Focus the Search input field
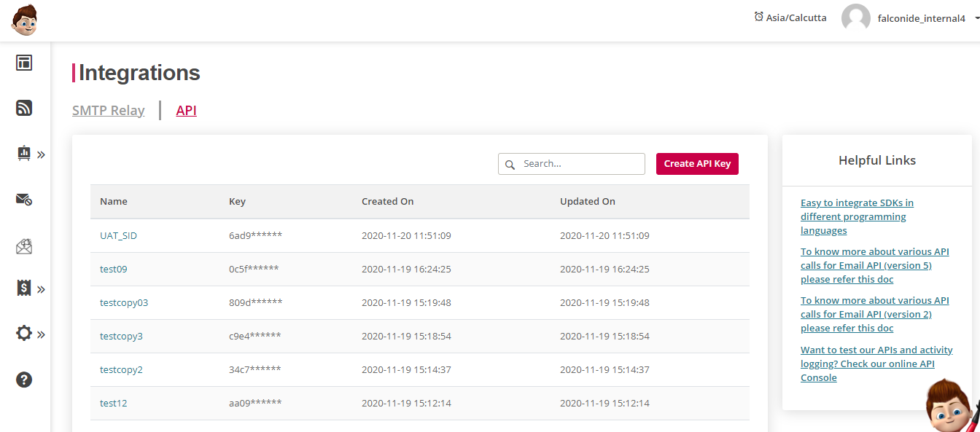The image size is (980, 432). (x=572, y=164)
